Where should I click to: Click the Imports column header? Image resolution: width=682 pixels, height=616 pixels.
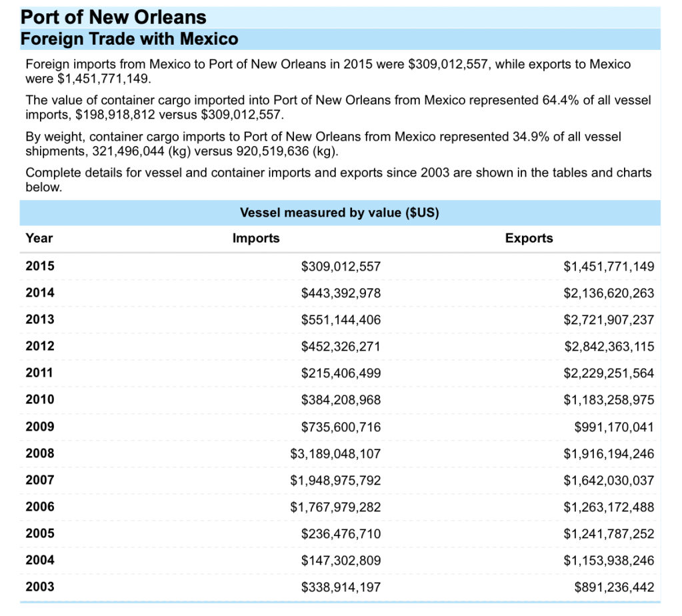256,238
